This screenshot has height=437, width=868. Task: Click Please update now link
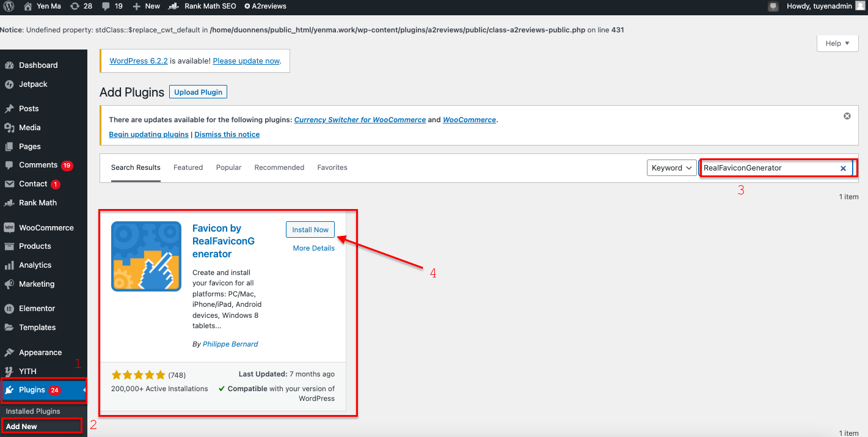point(246,61)
